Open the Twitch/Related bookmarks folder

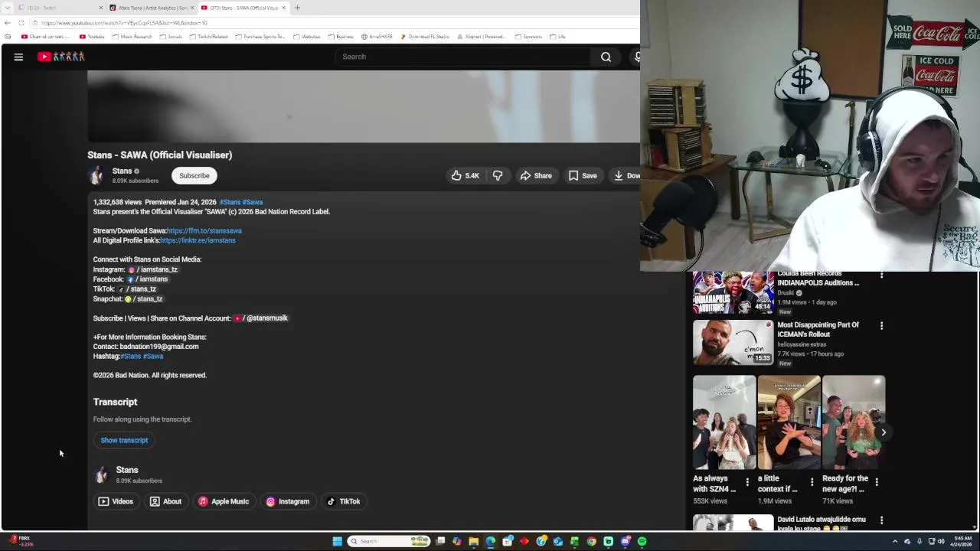tap(208, 37)
